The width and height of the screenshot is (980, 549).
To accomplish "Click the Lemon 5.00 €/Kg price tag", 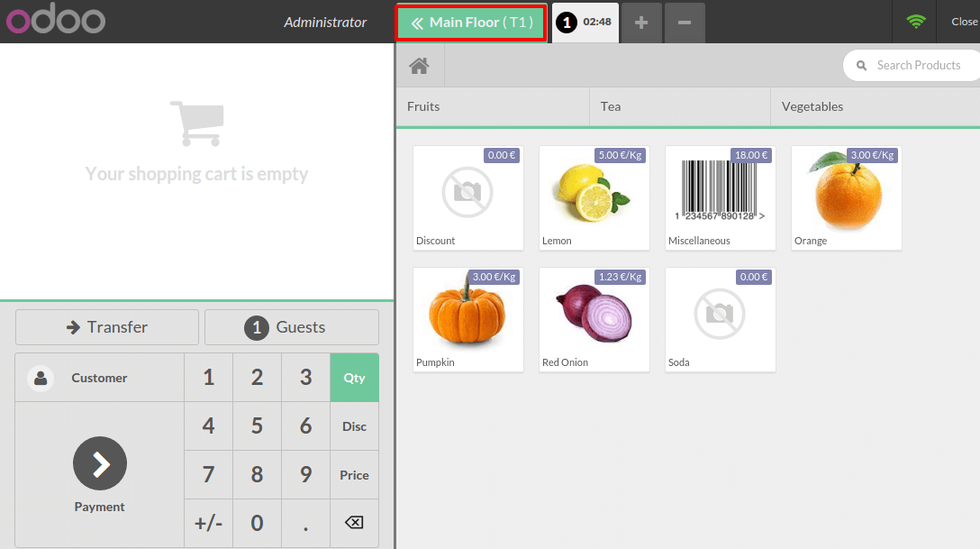I will tap(620, 155).
